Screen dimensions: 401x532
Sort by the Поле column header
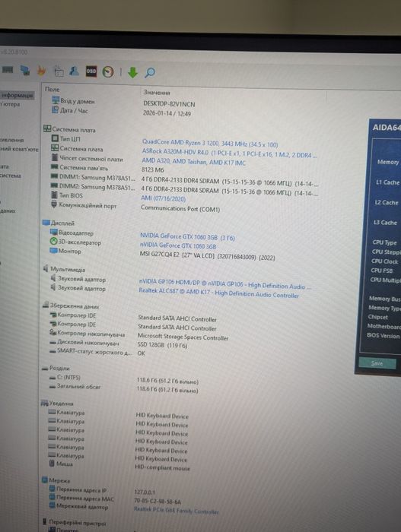[x=52, y=89]
